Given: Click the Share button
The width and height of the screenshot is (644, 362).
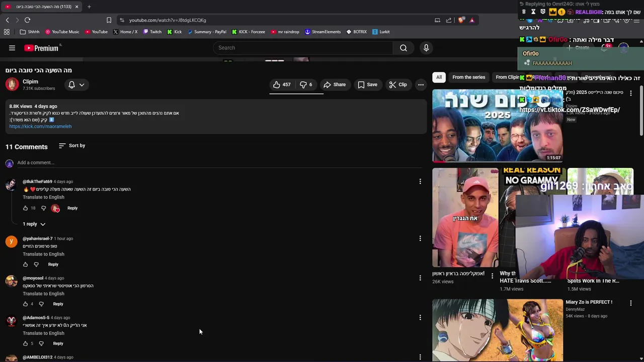Looking at the screenshot, I should point(335,84).
